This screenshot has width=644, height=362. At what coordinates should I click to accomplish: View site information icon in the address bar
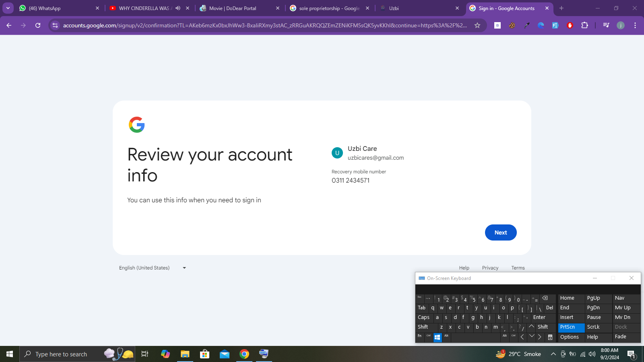55,25
